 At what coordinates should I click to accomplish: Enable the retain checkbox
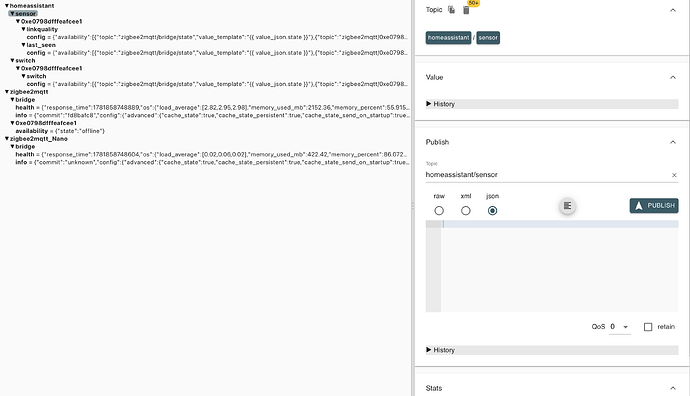[x=648, y=327]
